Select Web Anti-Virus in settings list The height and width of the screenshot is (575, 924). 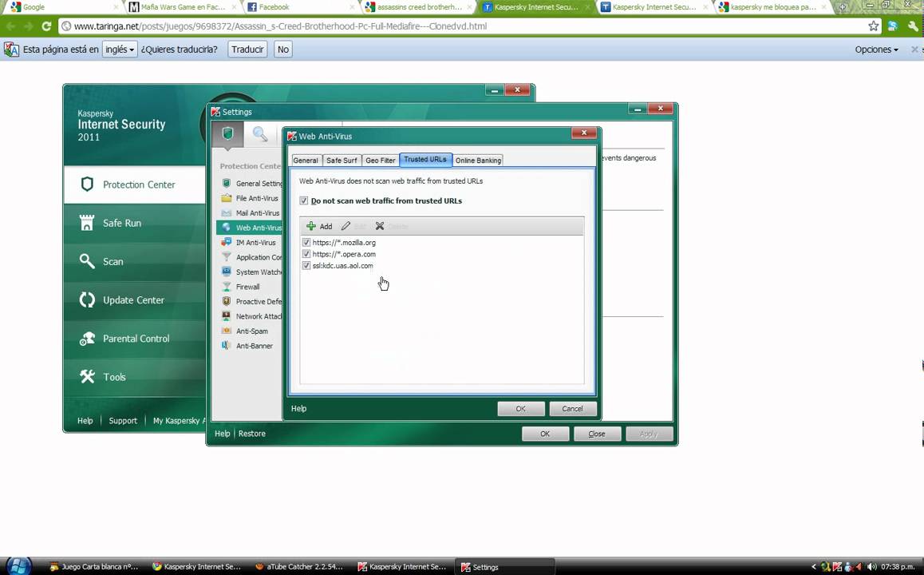pos(250,228)
